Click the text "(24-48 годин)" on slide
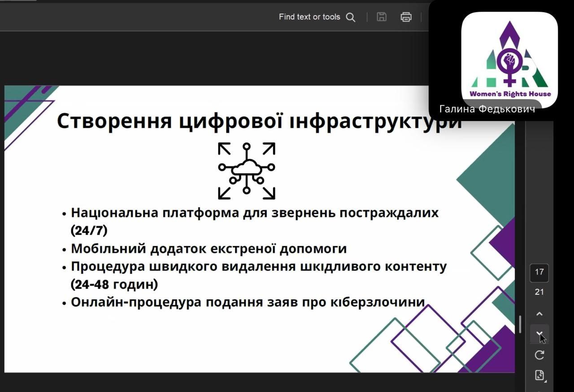The height and width of the screenshot is (392, 574). [114, 284]
